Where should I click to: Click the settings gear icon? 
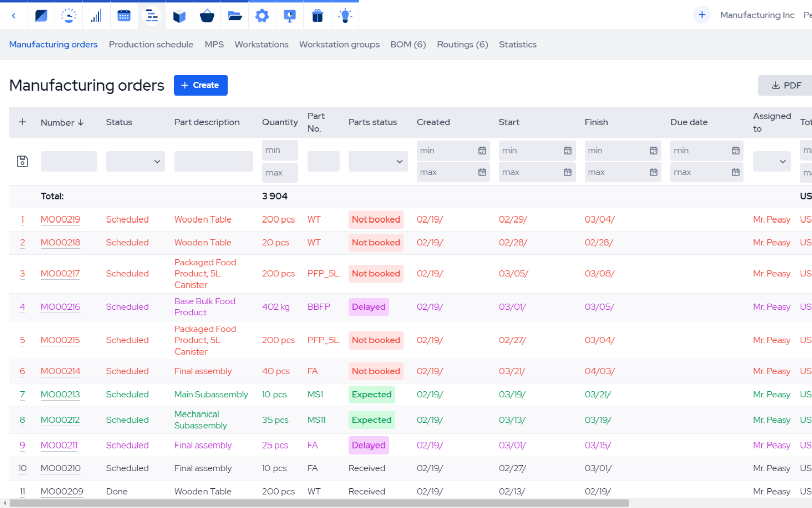point(262,15)
